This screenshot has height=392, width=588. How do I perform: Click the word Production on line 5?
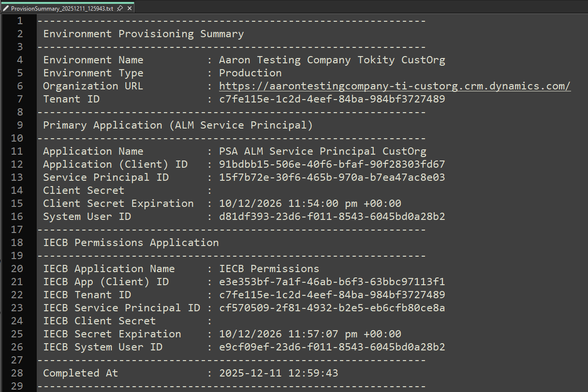250,73
